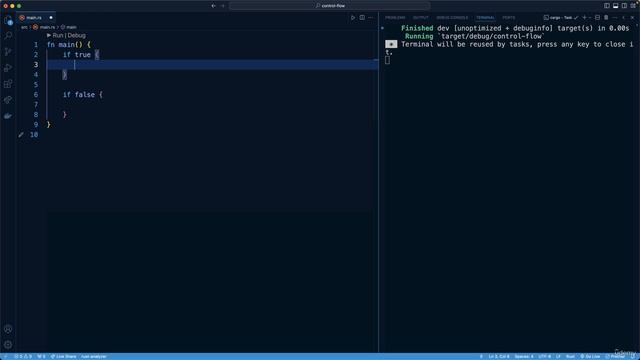Click the src breadcrumb
This screenshot has width=640, height=360.
pos(24,27)
